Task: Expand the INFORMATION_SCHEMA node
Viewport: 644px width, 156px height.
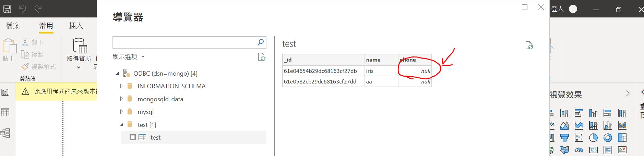Action: tap(121, 86)
